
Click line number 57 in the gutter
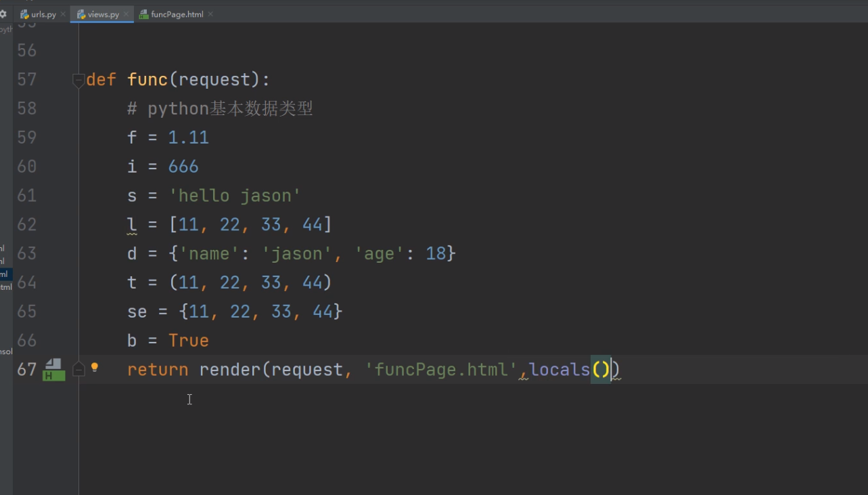click(26, 80)
